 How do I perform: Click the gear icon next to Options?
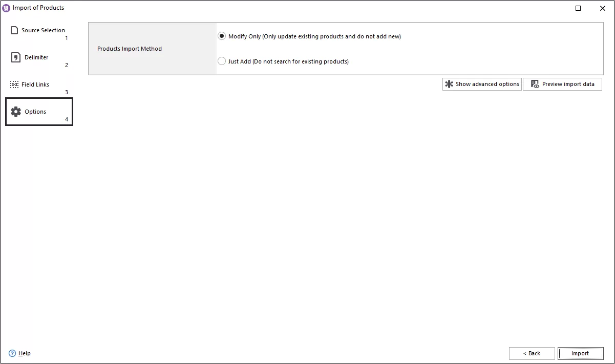[16, 112]
